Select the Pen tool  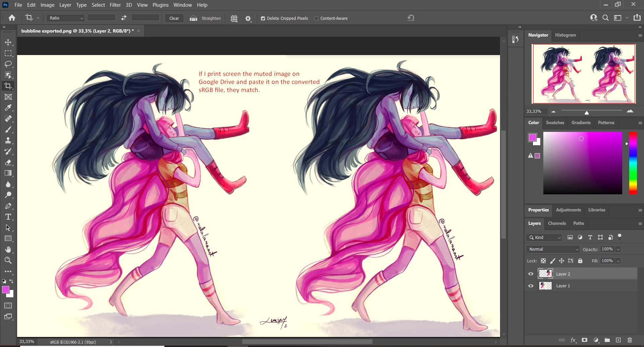click(8, 206)
